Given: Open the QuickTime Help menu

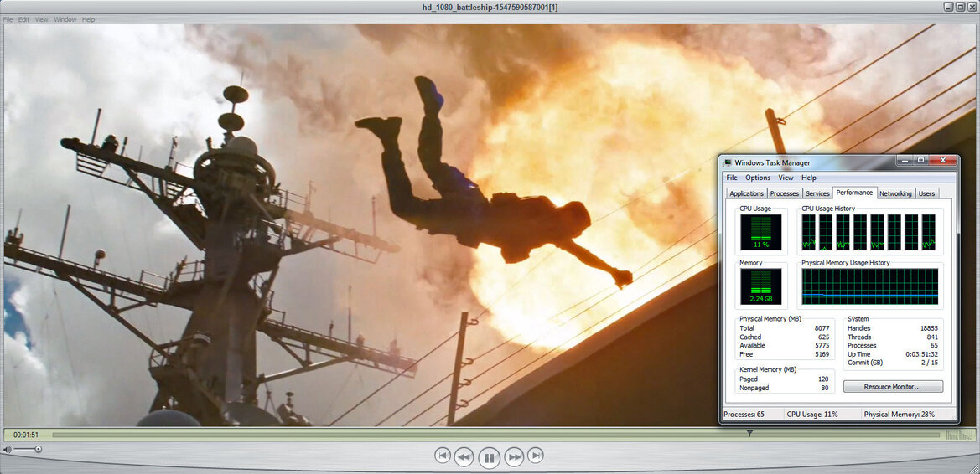Looking at the screenshot, I should [89, 19].
